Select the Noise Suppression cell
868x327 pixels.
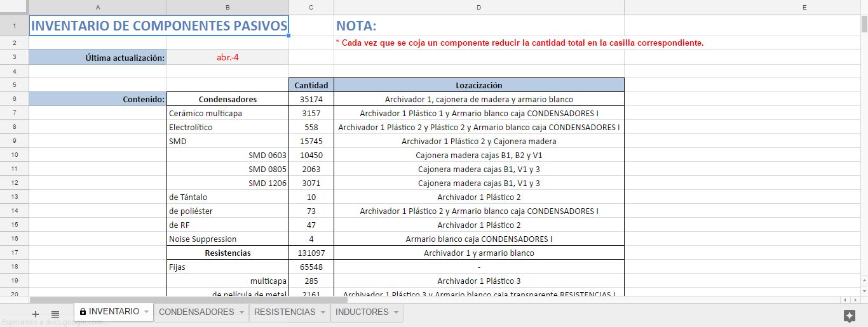tap(227, 239)
